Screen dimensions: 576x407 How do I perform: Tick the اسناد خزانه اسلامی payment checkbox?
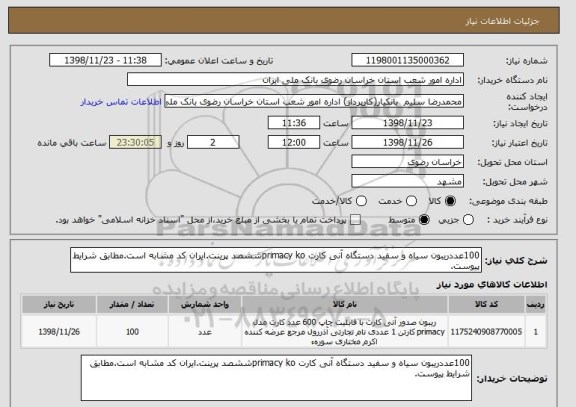click(x=355, y=220)
